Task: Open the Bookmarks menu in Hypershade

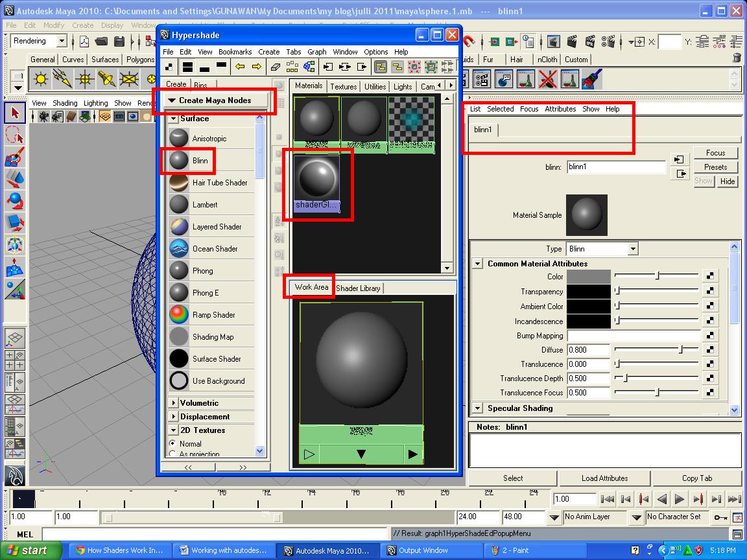Action: (235, 52)
